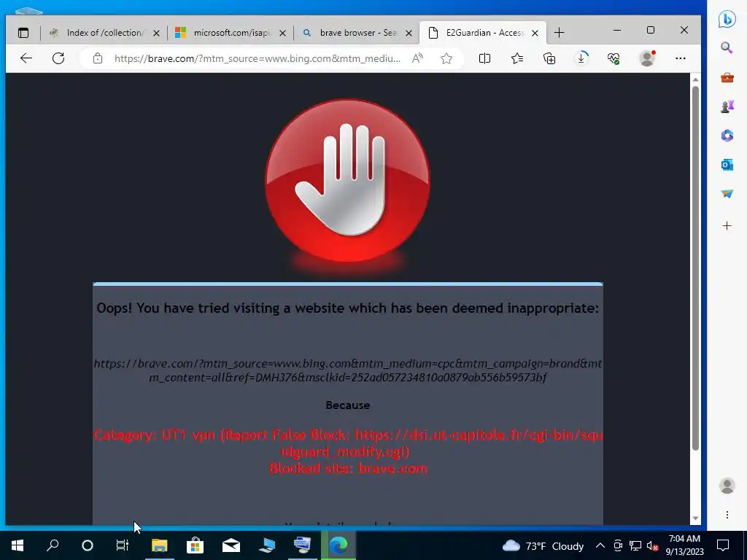The image size is (747, 560).
Task: Click the 'Because' label
Action: 348,405
